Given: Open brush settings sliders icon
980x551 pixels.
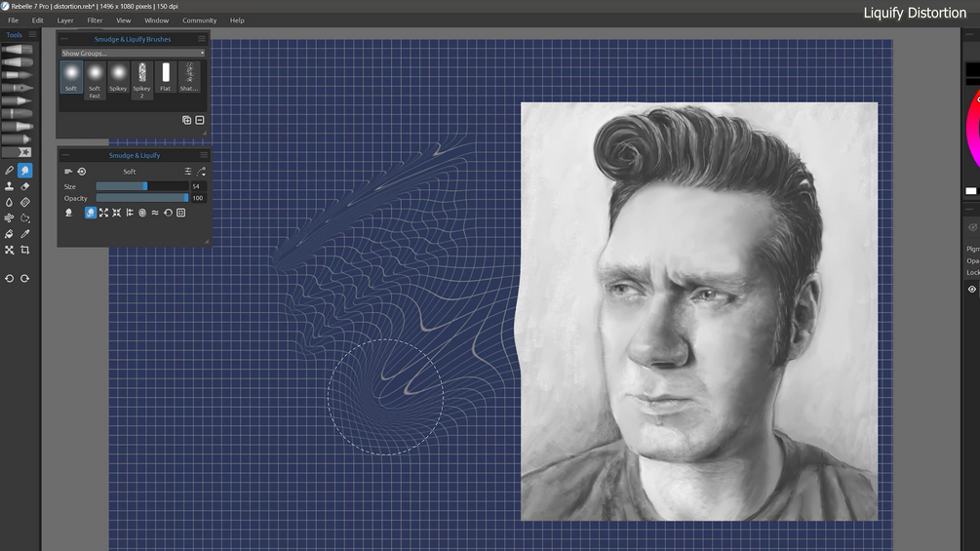Looking at the screenshot, I should coord(188,172).
